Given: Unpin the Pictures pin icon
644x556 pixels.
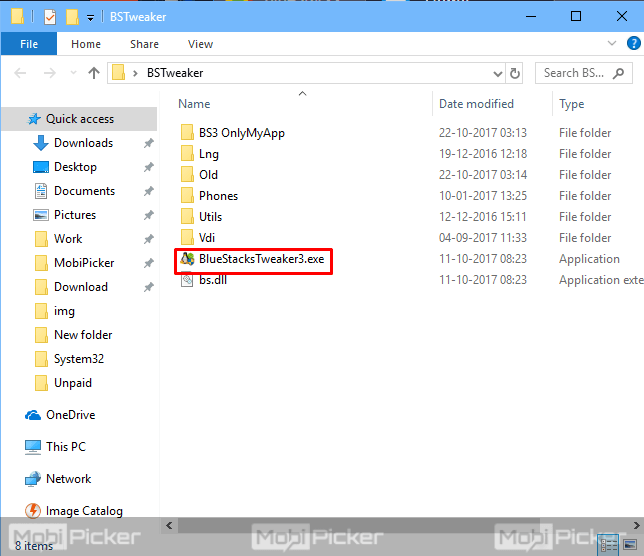Looking at the screenshot, I should tap(149, 215).
